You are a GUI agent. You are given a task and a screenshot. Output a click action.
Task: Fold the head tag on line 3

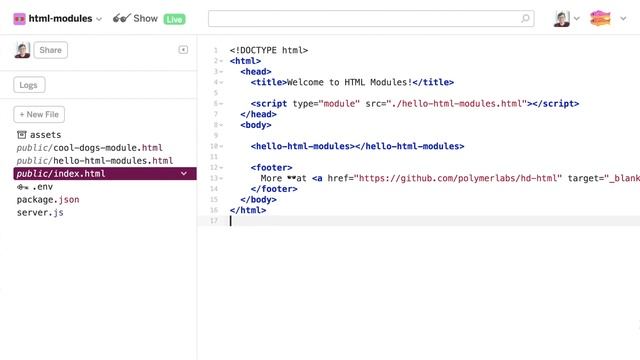coord(221,72)
